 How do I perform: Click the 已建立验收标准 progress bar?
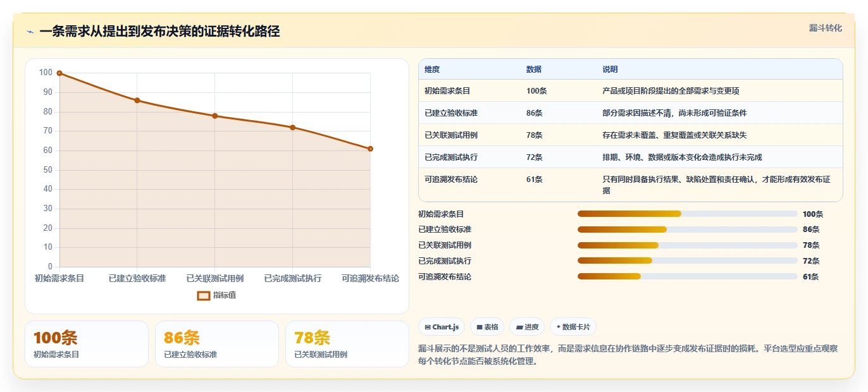[687, 230]
